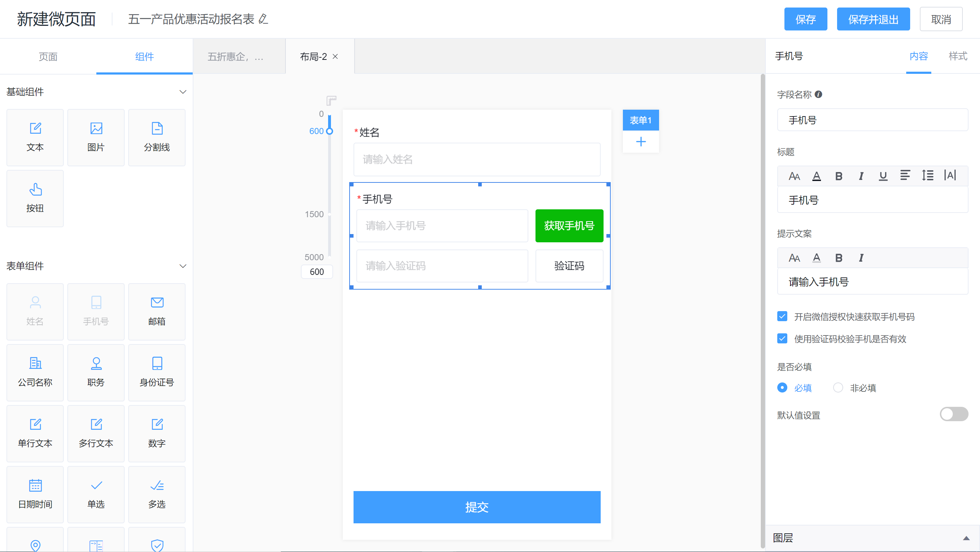Close the 布局-2 tab
Viewport: 980px width, 552px height.
point(335,56)
